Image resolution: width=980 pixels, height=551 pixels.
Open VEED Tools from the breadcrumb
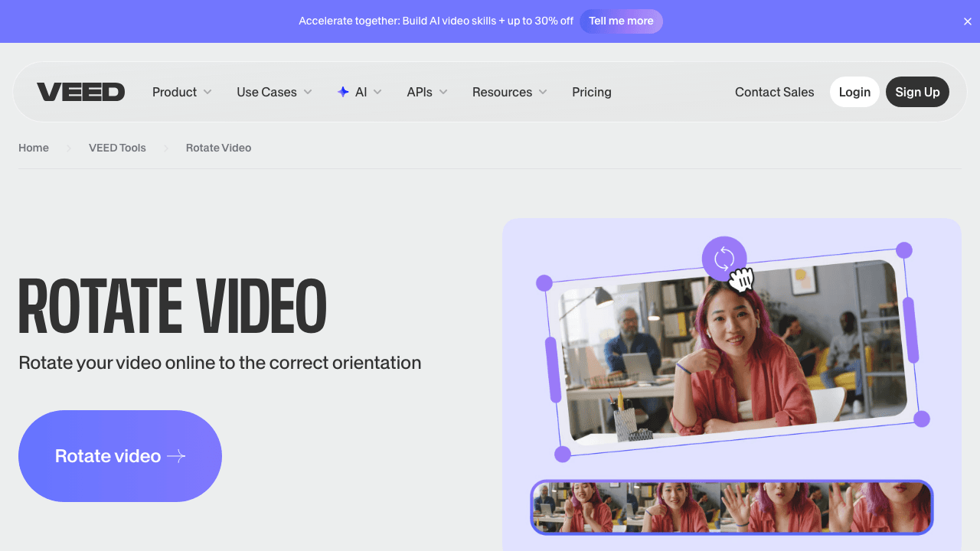click(x=117, y=148)
